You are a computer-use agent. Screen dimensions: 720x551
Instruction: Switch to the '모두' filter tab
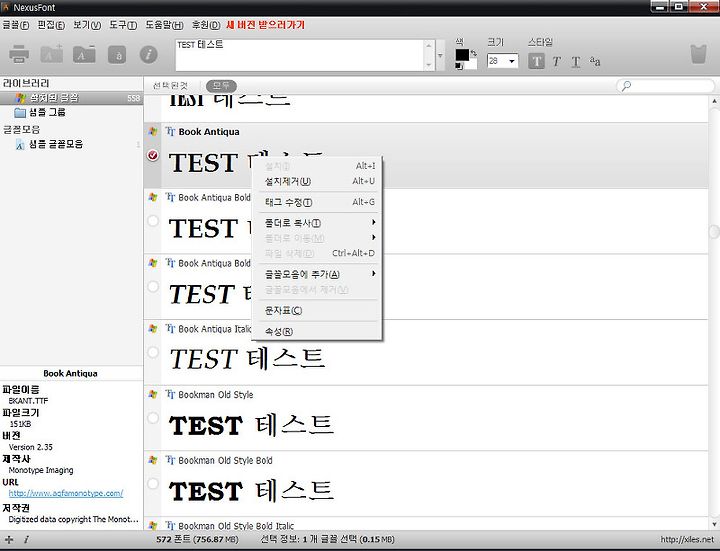(221, 86)
